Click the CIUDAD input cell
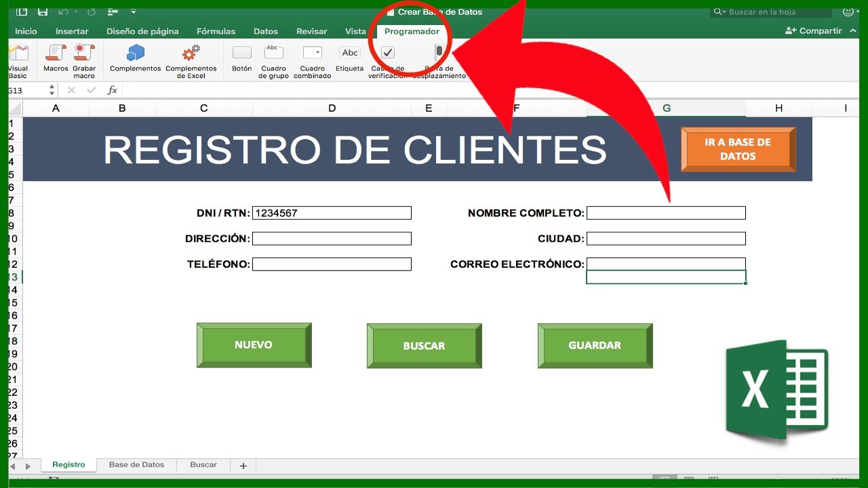 click(x=666, y=239)
